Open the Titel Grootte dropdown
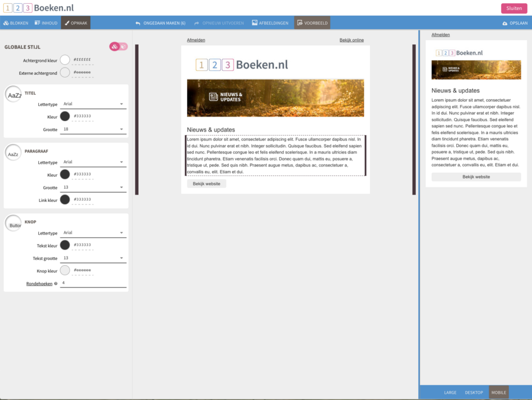The image size is (532, 400). (x=93, y=130)
